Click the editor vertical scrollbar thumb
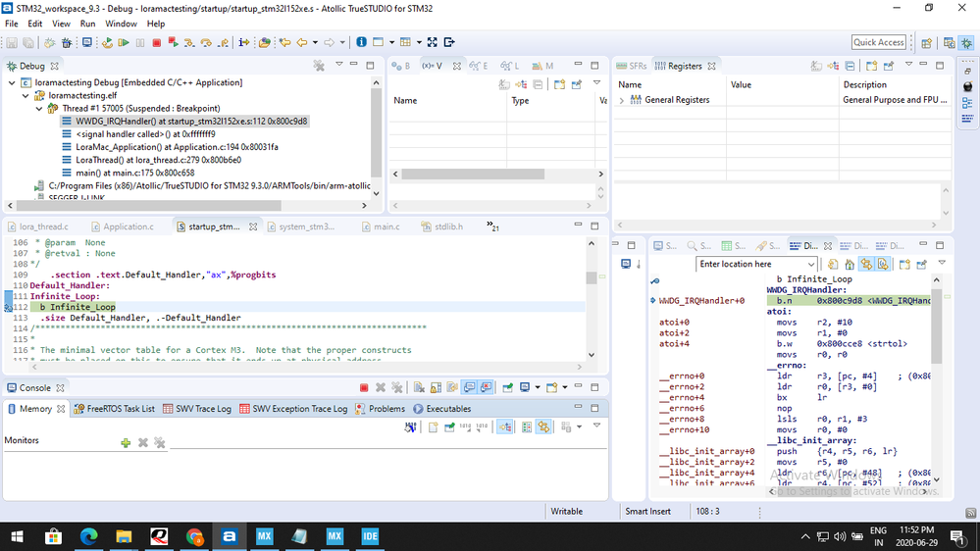This screenshot has width=980, height=551. 592,277
